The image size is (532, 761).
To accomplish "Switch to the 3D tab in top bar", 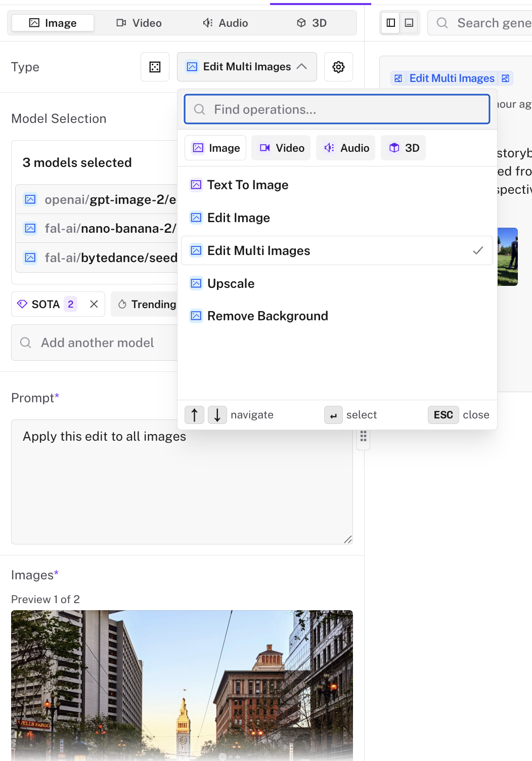I will [x=312, y=23].
